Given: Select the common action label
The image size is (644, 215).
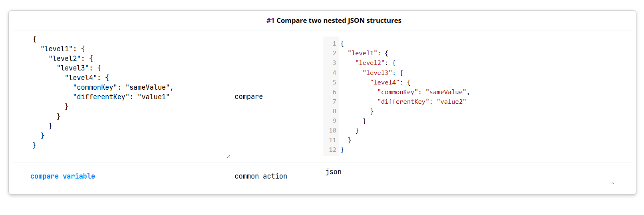Looking at the screenshot, I should point(261,176).
